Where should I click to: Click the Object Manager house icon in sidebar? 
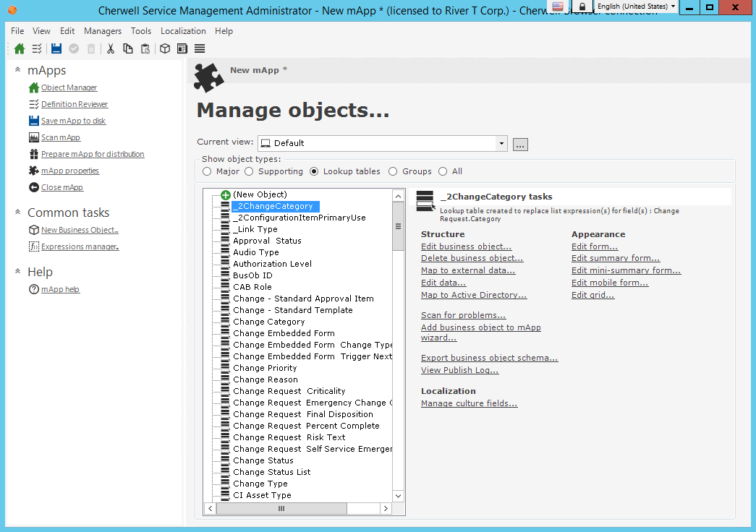pyautogui.click(x=34, y=87)
